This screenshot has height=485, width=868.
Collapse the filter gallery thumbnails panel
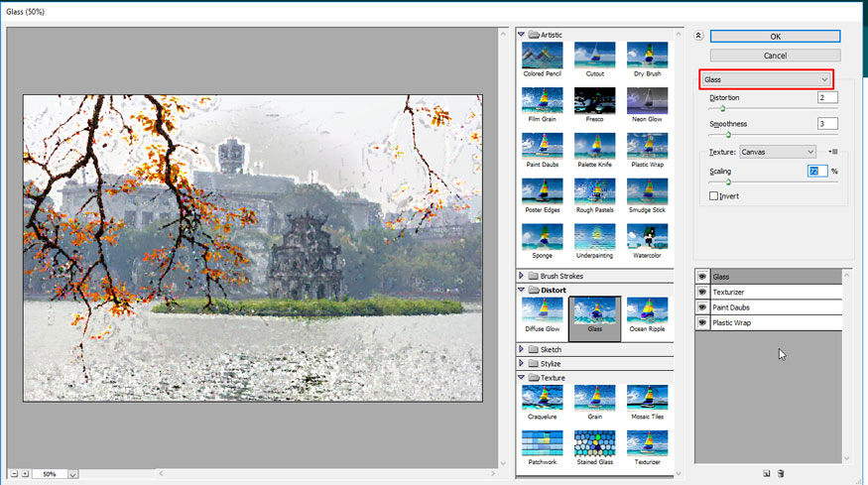pyautogui.click(x=698, y=36)
